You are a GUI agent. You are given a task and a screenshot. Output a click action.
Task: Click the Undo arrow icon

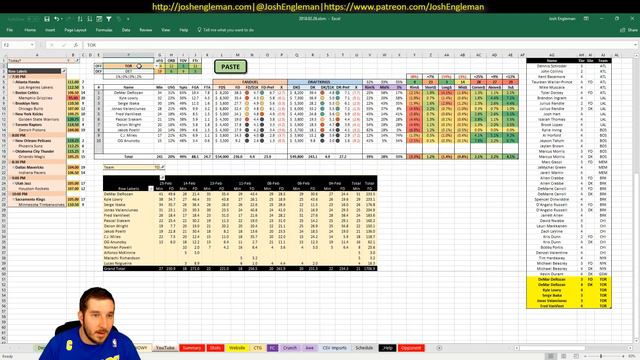(x=56, y=19)
